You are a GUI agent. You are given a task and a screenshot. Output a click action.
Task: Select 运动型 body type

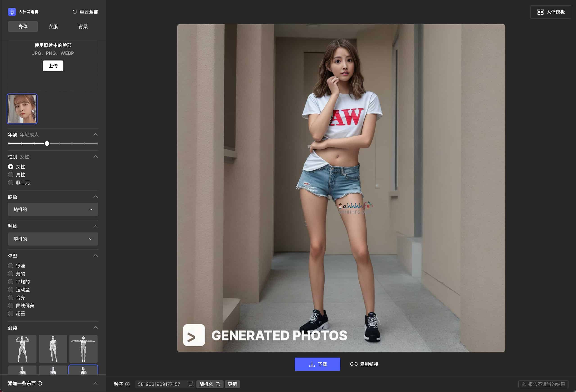[x=11, y=289]
